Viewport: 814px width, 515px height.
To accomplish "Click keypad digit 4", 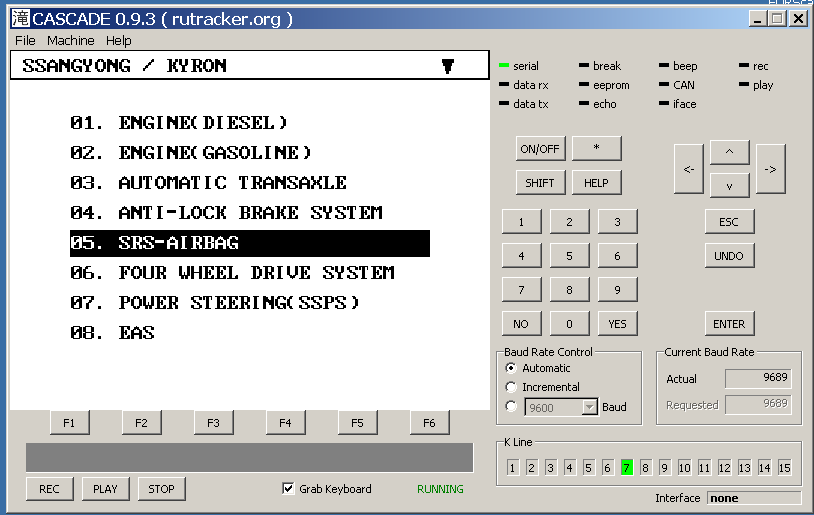I will click(521, 256).
